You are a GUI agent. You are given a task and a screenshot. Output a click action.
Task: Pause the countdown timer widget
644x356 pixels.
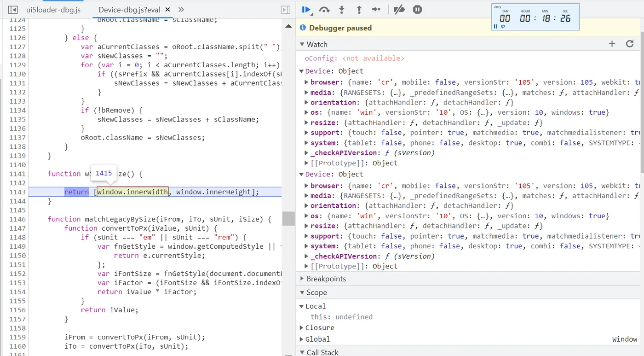[x=495, y=27]
